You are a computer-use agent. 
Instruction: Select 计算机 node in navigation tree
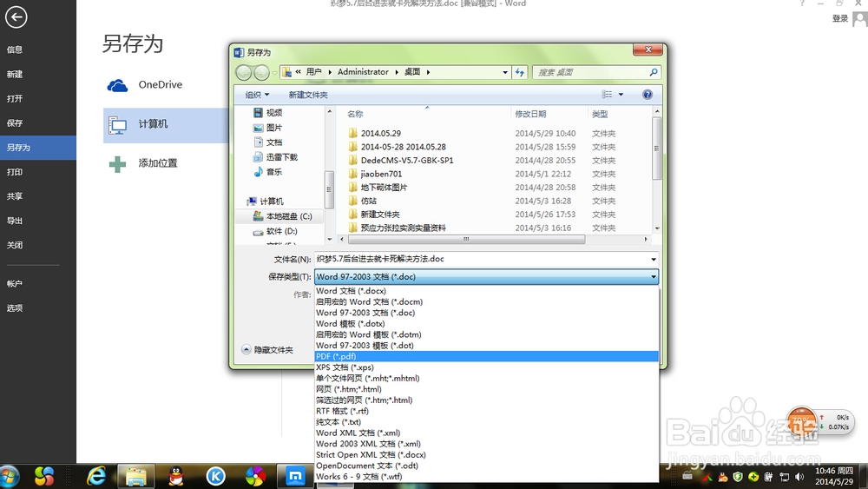click(x=266, y=201)
